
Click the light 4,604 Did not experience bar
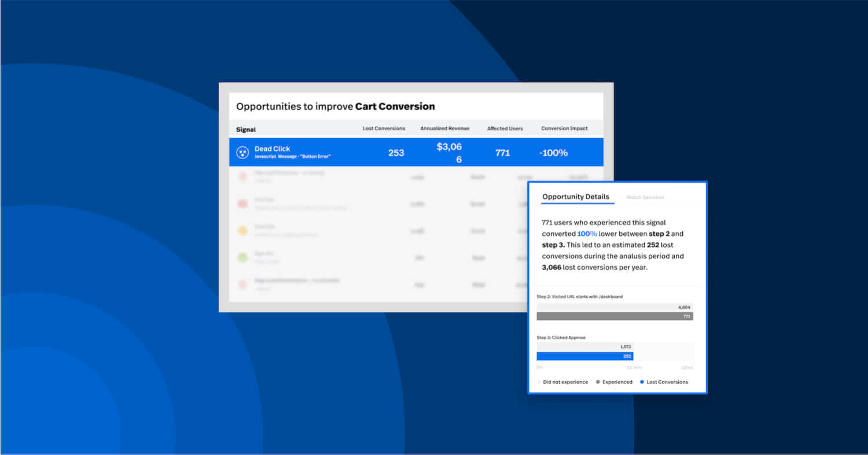tap(615, 308)
